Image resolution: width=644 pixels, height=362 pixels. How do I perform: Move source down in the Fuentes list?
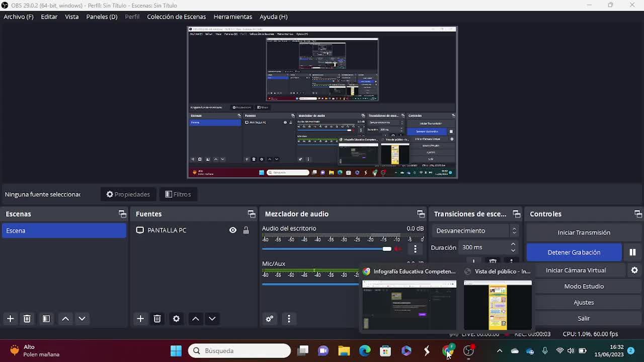[212, 319]
